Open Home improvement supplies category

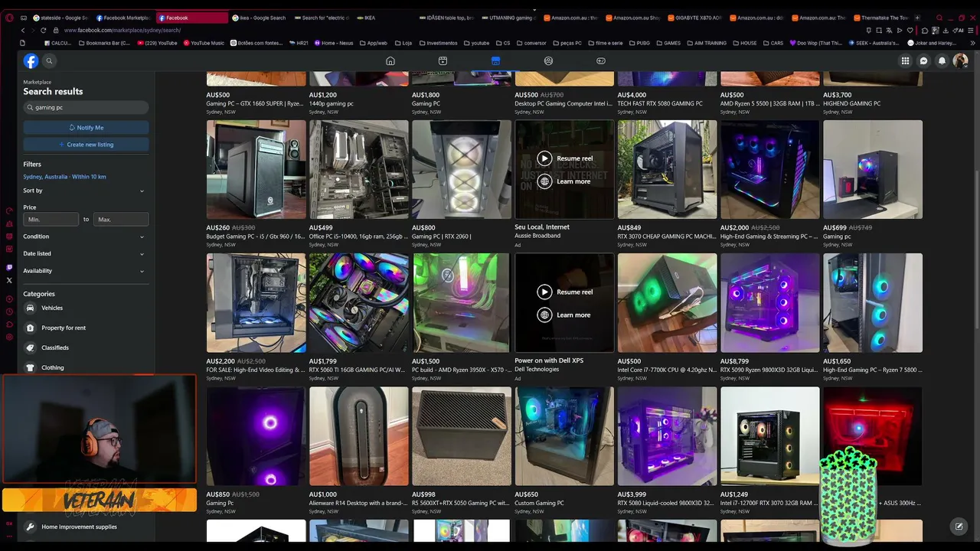click(79, 527)
